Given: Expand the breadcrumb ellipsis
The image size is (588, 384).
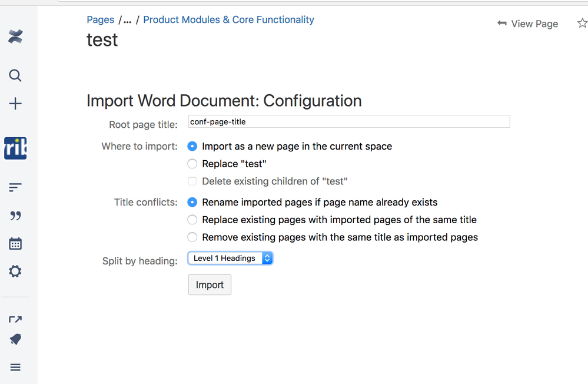Looking at the screenshot, I should click(128, 20).
